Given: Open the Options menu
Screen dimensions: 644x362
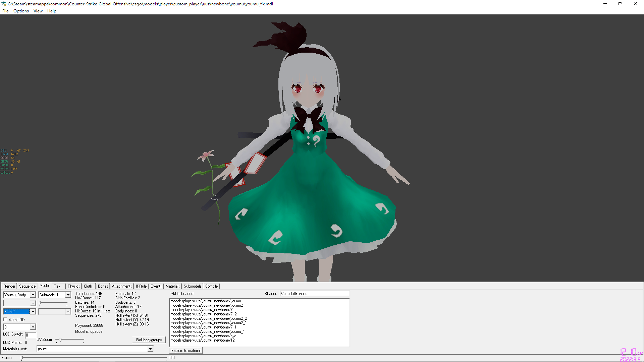Looking at the screenshot, I should point(21,11).
